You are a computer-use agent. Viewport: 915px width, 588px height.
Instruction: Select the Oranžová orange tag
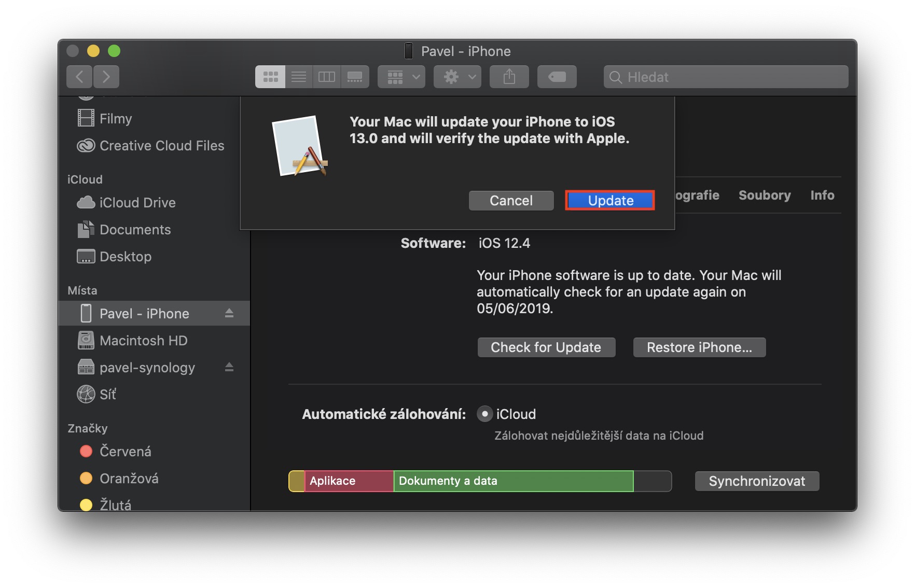tap(155, 479)
